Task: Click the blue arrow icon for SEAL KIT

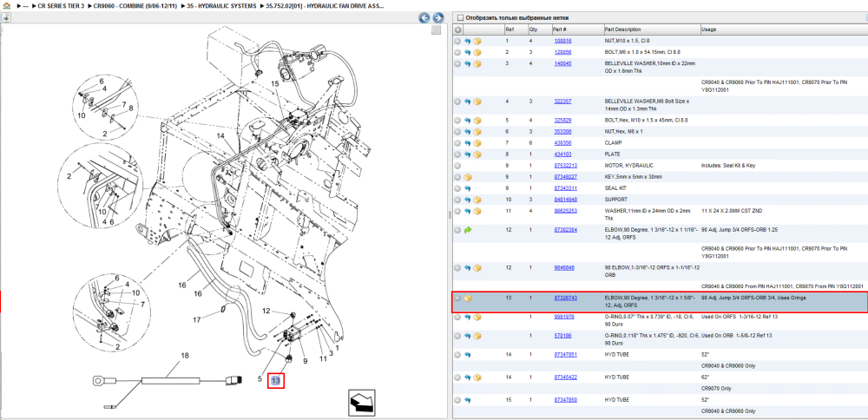Action: (468, 188)
